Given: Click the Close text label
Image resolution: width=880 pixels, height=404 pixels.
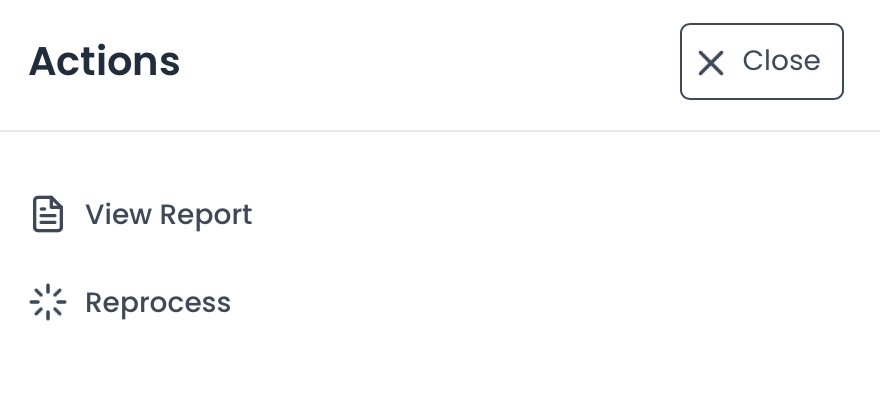Looking at the screenshot, I should pyautogui.click(x=781, y=61).
